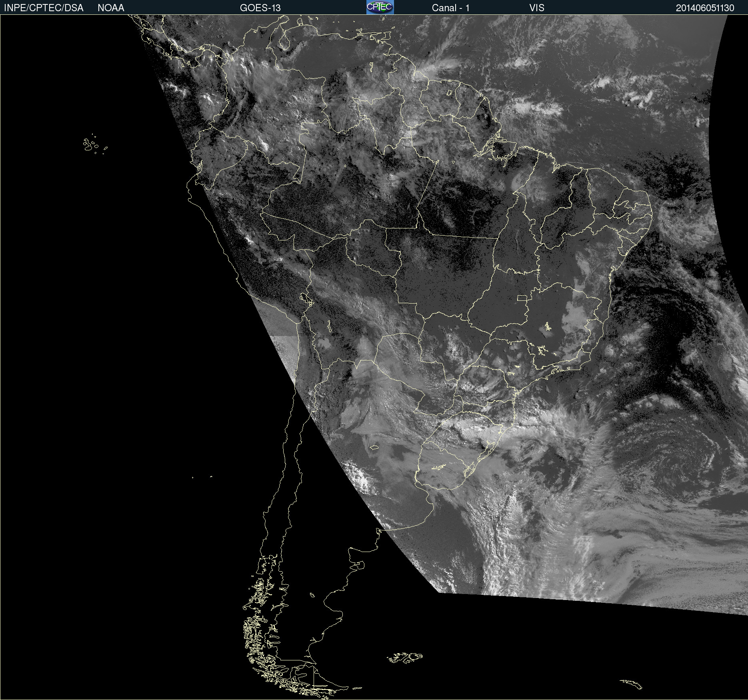Image resolution: width=748 pixels, height=700 pixels.
Task: Click the Canal - 1 channel label
Action: [x=450, y=8]
